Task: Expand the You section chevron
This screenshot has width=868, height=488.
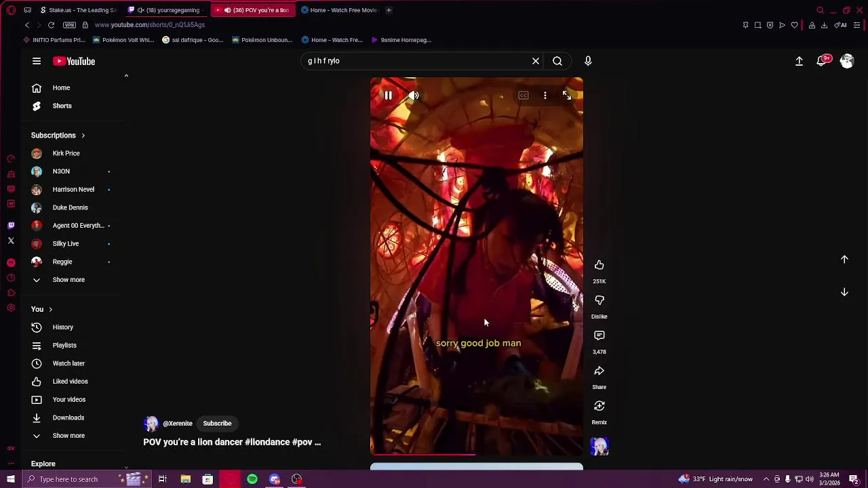Action: [50, 310]
